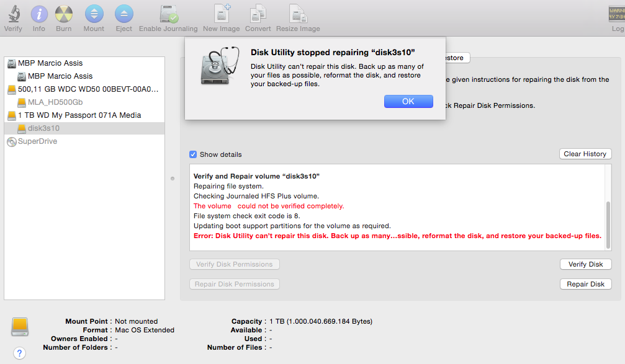Click the Verify toolbar icon

tap(13, 12)
